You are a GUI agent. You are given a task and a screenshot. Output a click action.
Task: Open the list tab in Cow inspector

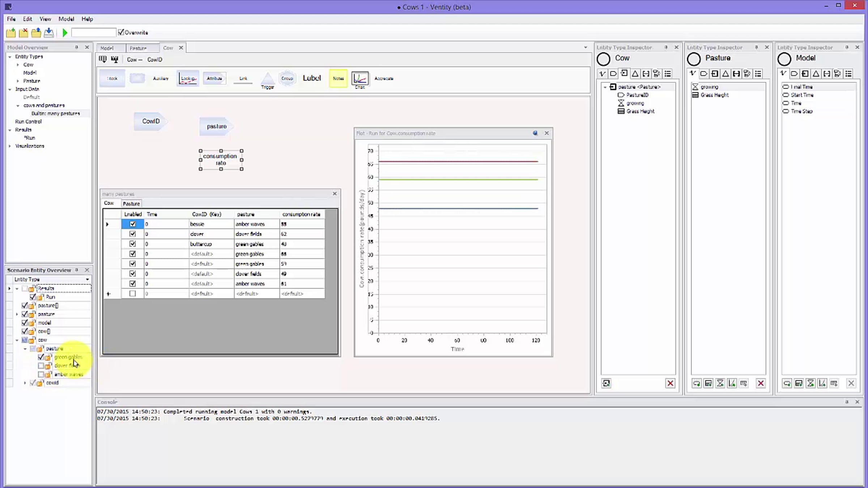668,74
